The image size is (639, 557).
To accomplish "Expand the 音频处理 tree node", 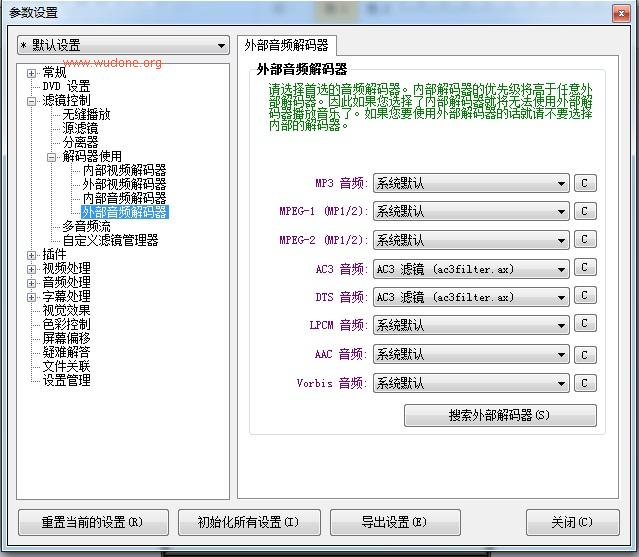I will point(31,283).
